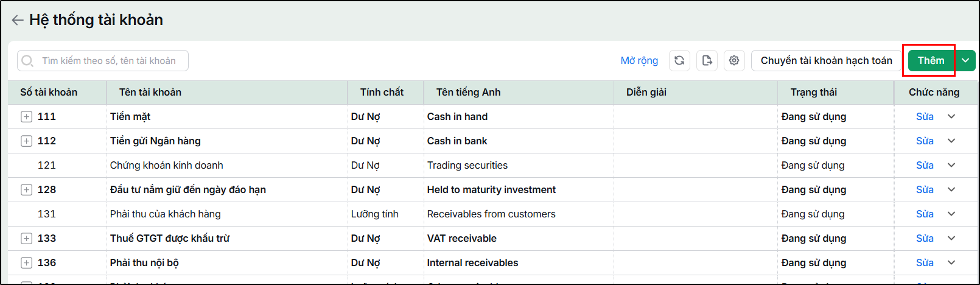This screenshot has height=285, width=980.
Task: Refresh the account list
Action: [x=679, y=61]
